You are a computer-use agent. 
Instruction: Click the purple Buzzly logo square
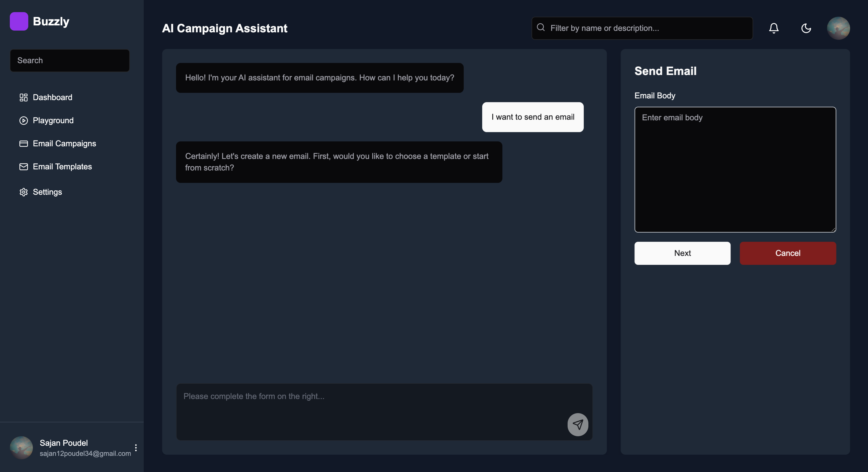click(x=19, y=21)
